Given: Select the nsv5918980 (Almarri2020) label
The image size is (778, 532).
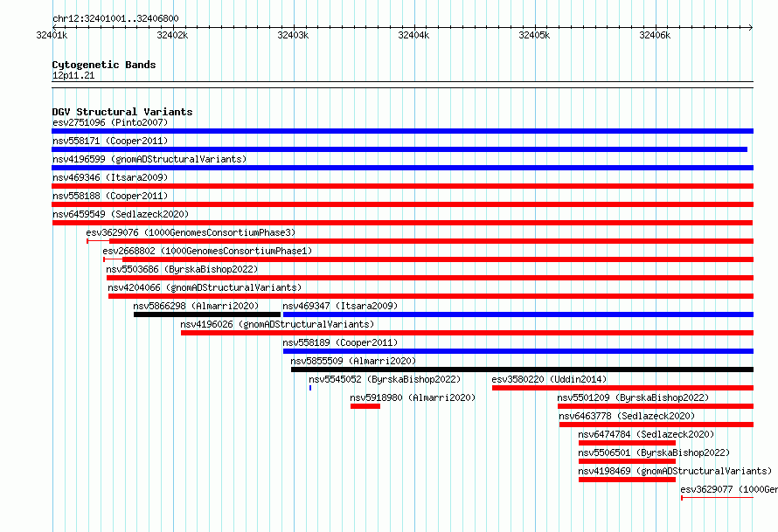Looking at the screenshot, I should pos(413,397).
